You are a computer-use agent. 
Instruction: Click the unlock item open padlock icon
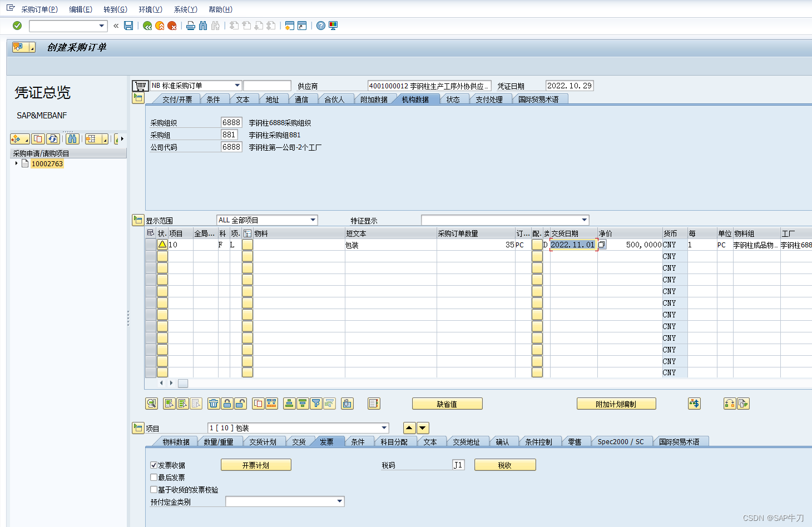point(240,404)
